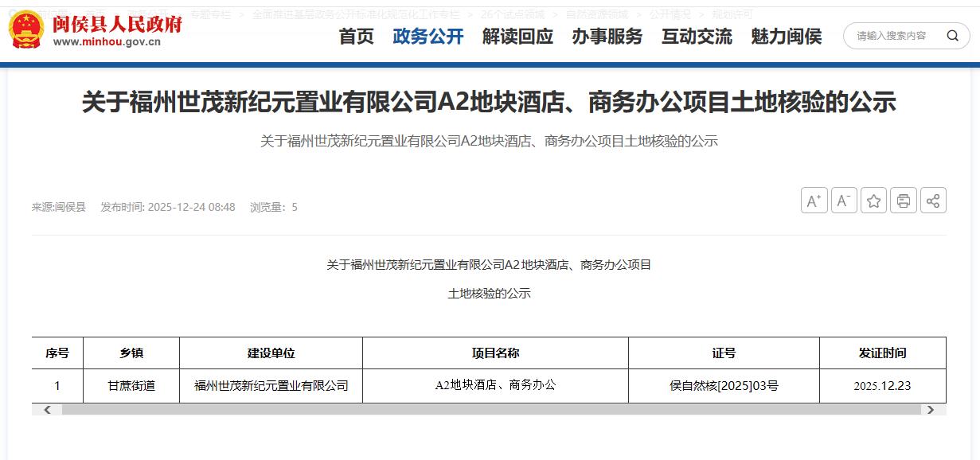Click 侯自然核[2025]03号 certificate cell
Image resolution: width=980 pixels, height=460 pixels.
724,386
